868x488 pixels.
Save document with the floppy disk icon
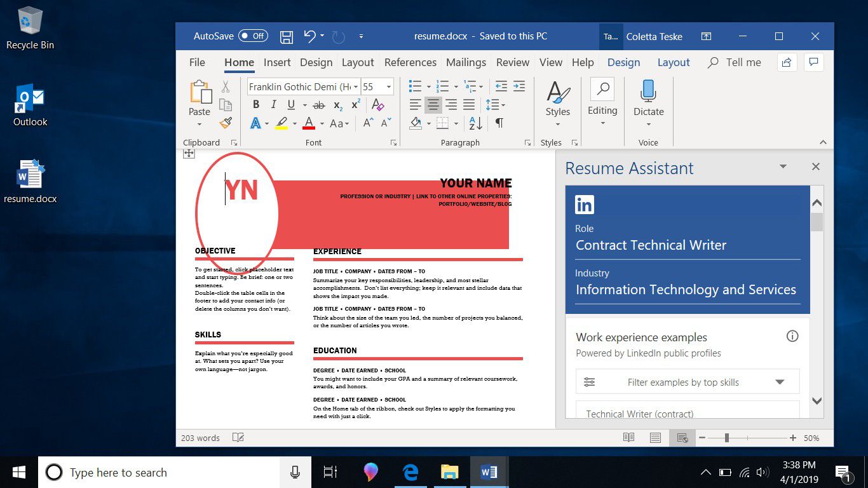coord(287,36)
